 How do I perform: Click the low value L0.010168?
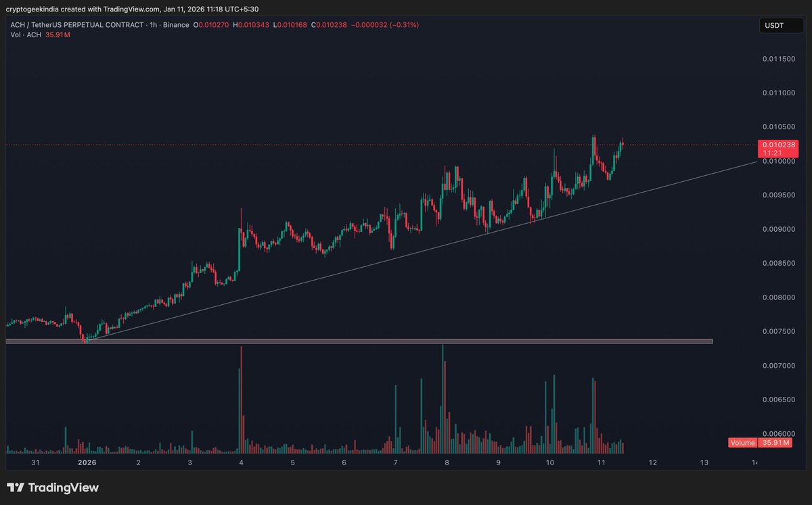point(290,25)
